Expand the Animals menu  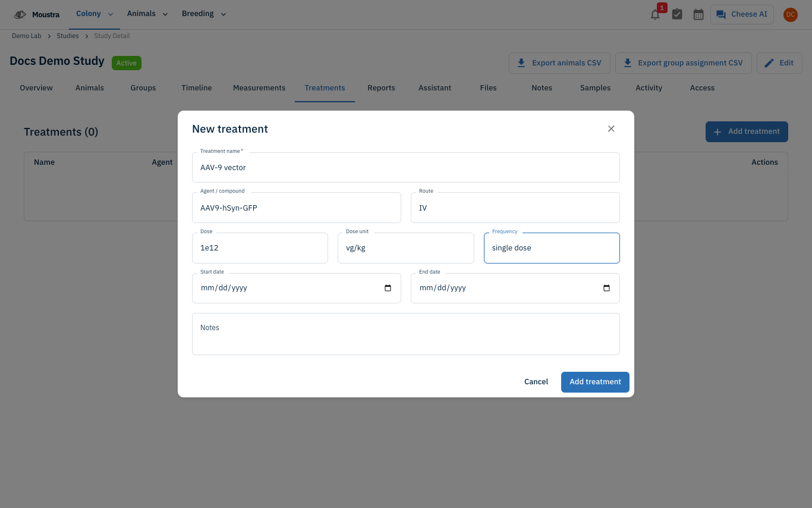(147, 14)
